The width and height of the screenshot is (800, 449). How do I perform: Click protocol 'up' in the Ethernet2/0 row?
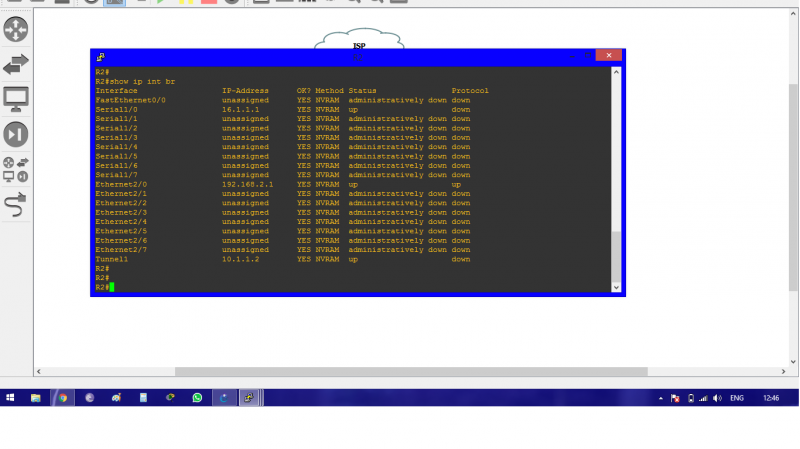(456, 185)
